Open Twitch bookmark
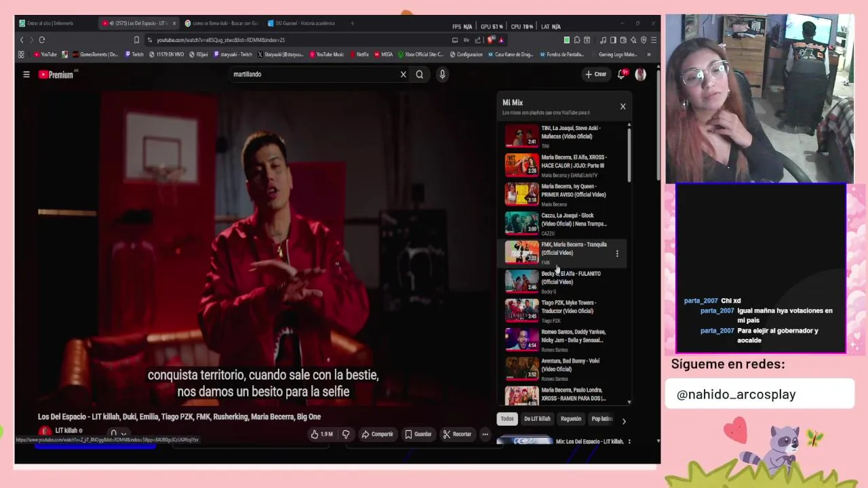 [x=134, y=54]
